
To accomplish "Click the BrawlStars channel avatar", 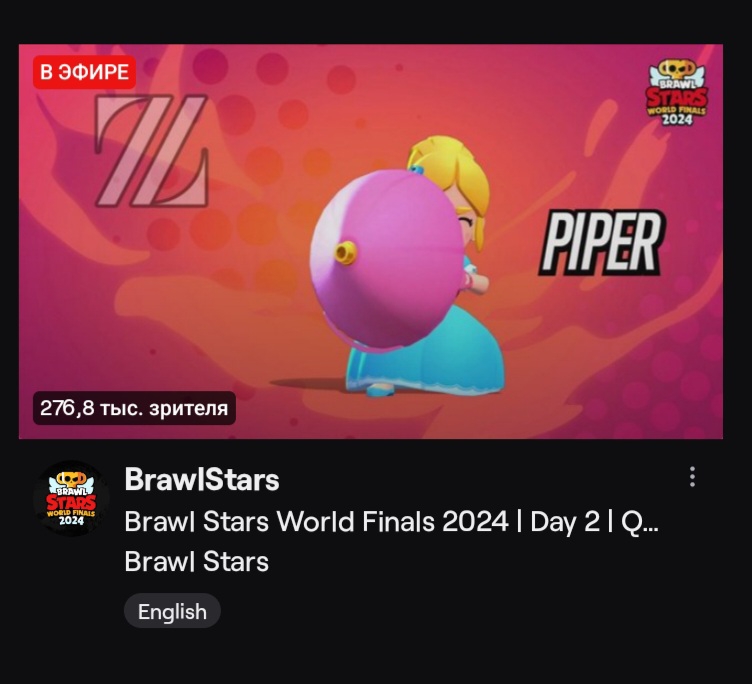I will (x=71, y=498).
